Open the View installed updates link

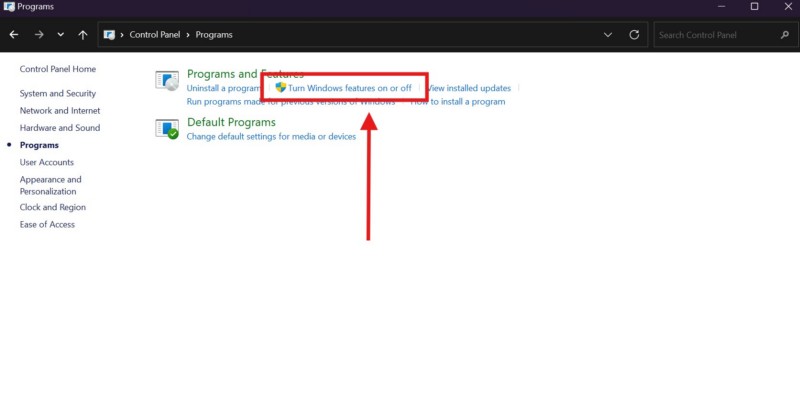(x=468, y=88)
